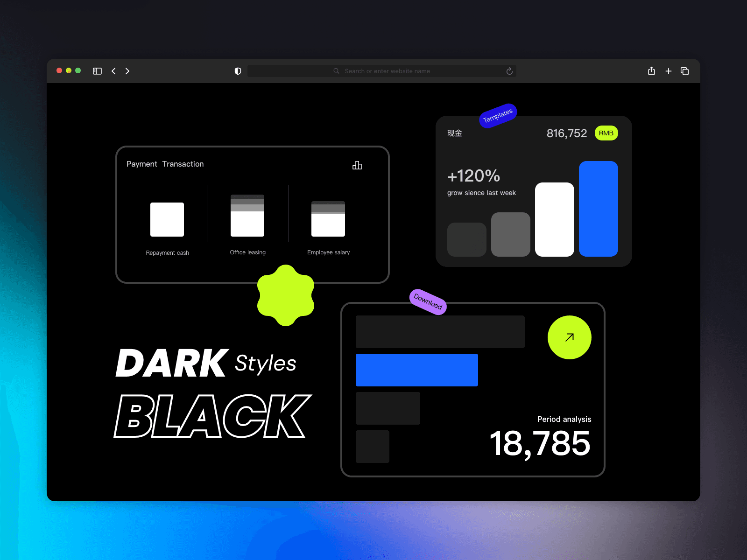This screenshot has height=560, width=747.
Task: Click the blue progress bar on Download card
Action: 416,370
